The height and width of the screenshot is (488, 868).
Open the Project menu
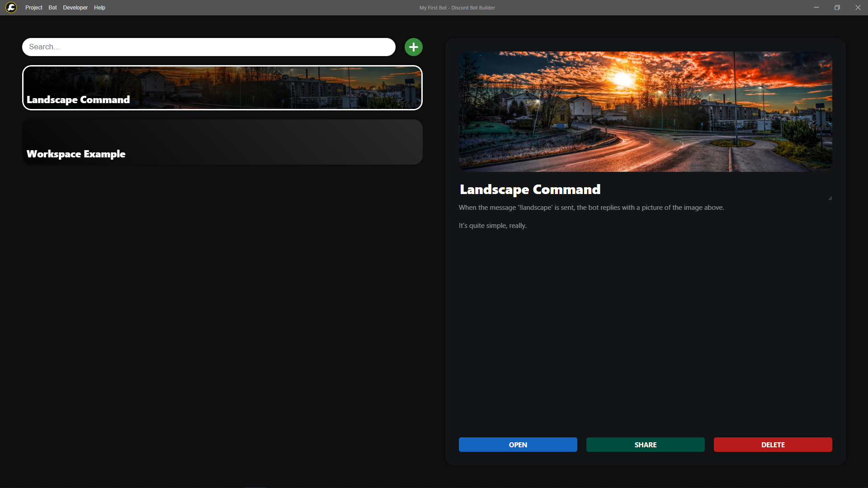(33, 8)
